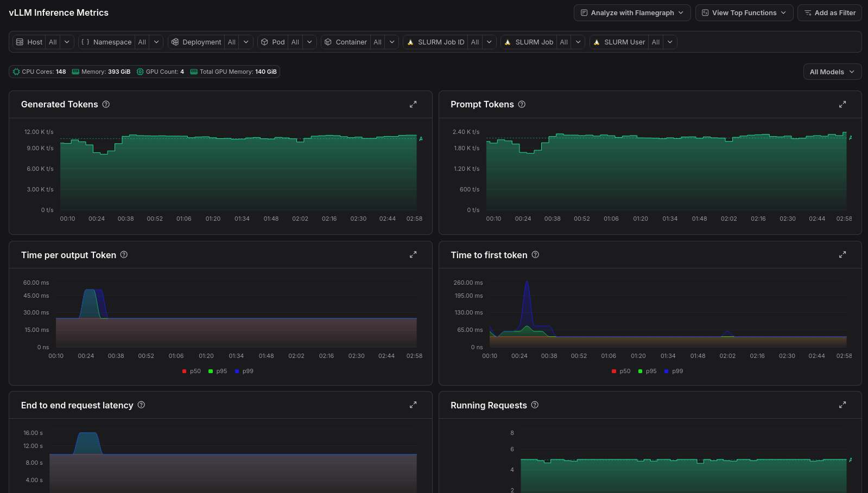Open the Host filter dropdown
The height and width of the screenshot is (493, 868).
click(67, 42)
